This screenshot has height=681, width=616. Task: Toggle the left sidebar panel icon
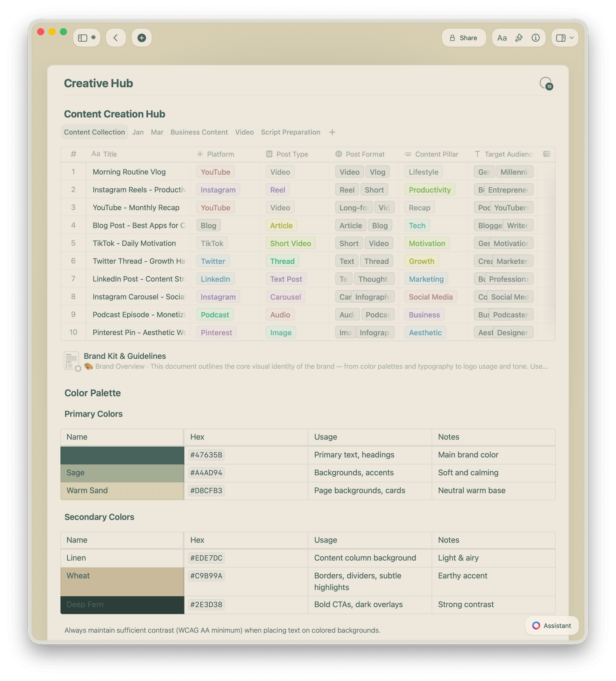[82, 38]
